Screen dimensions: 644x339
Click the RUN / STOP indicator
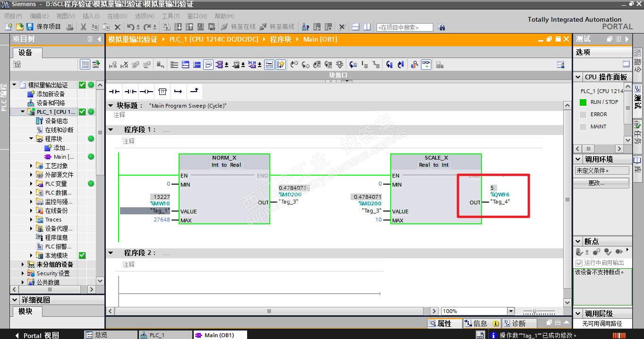(583, 102)
